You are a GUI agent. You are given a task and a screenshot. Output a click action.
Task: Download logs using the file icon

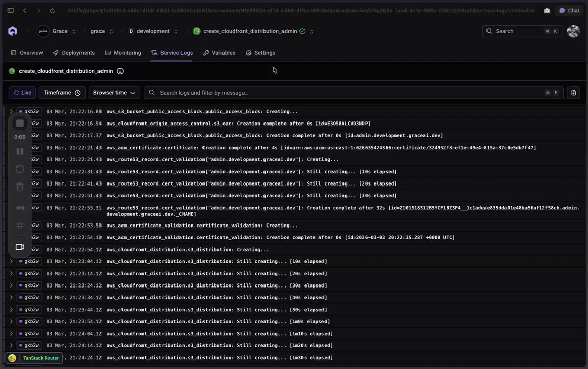pos(573,93)
